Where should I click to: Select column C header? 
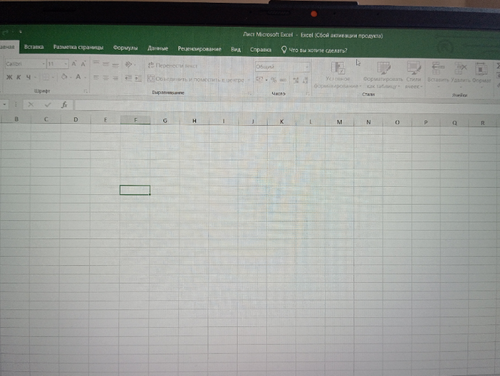coord(46,119)
